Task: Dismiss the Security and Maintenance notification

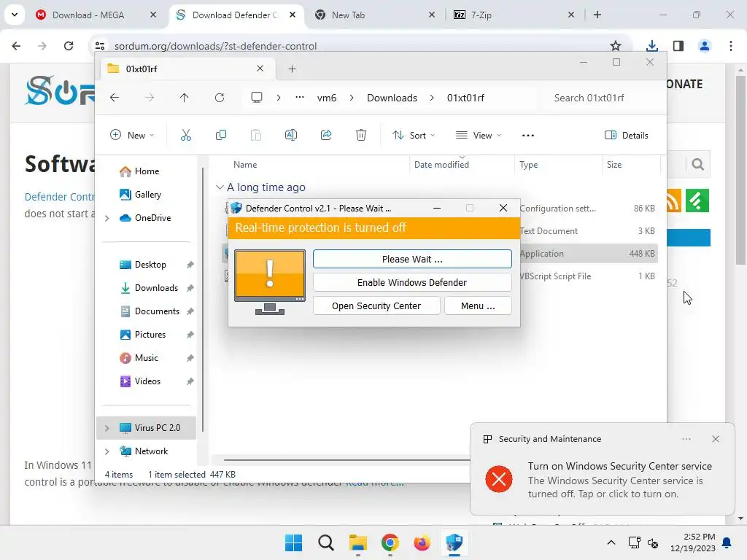Action: 716,439
